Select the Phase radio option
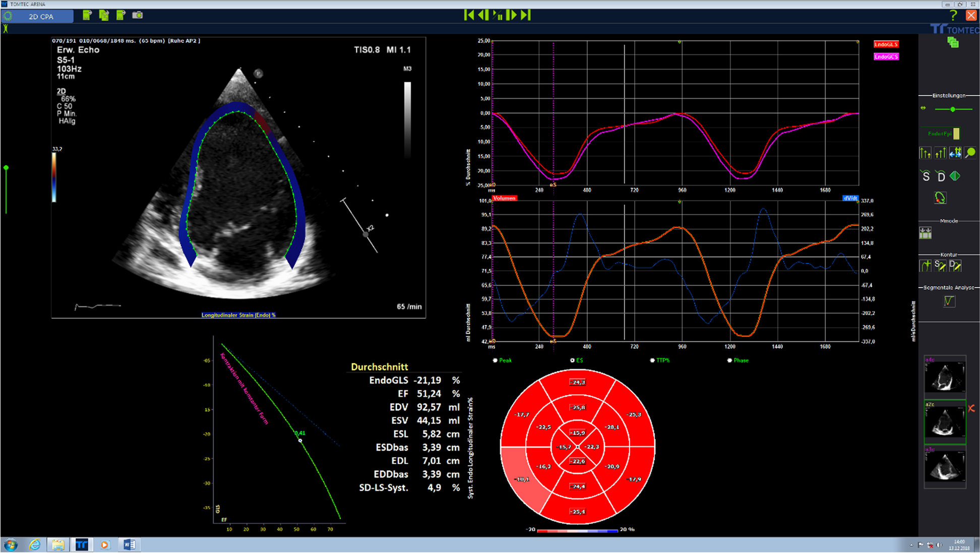The image size is (980, 553). (x=729, y=360)
